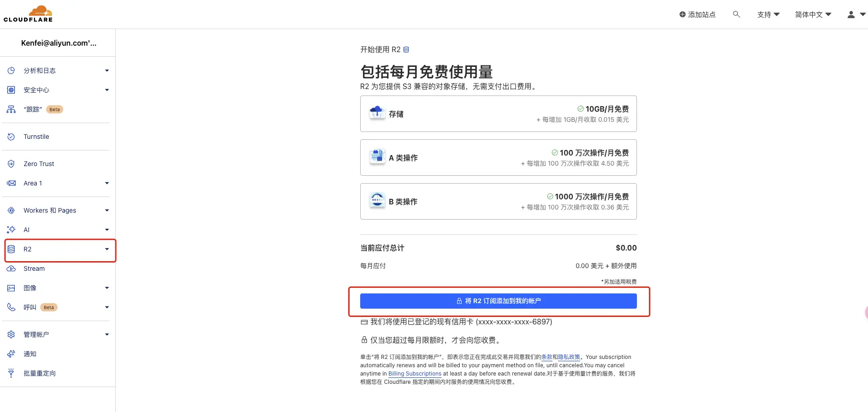Expand the R2 menu arrow
This screenshot has width=868, height=412.
[107, 249]
